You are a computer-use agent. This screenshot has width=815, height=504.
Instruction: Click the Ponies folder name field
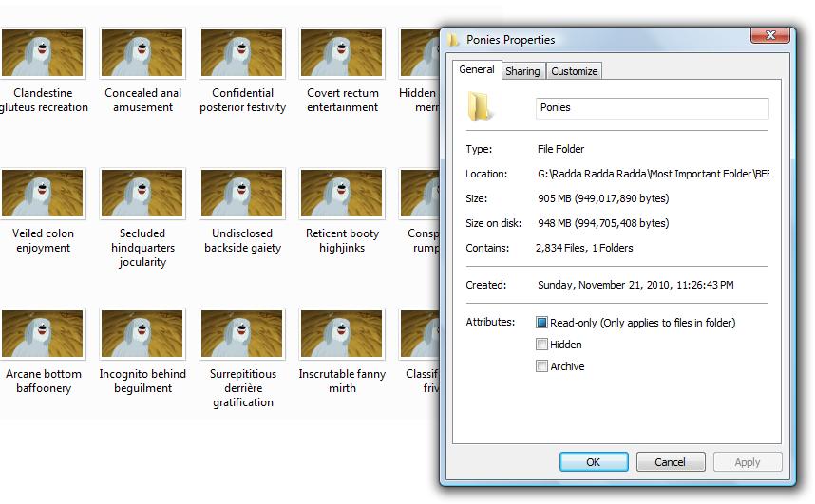click(652, 107)
